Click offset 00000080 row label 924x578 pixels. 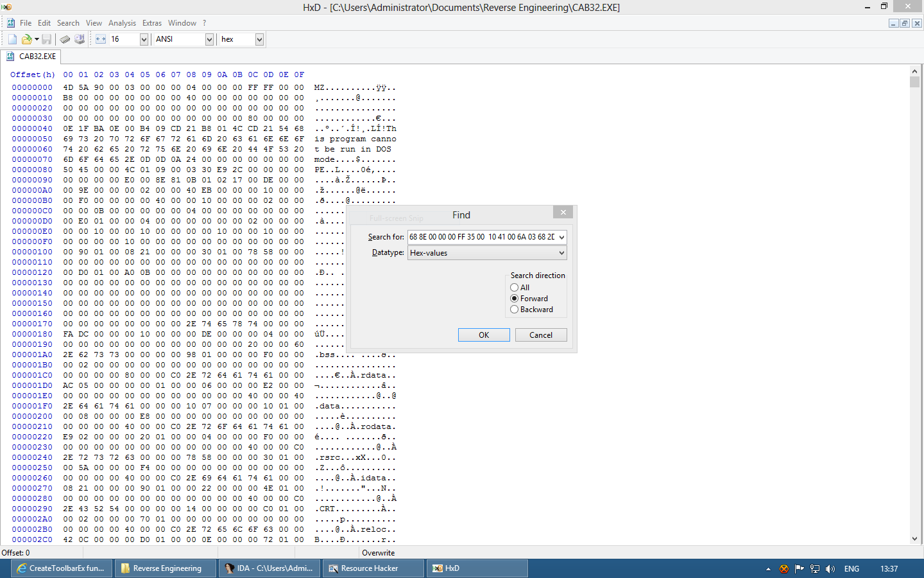click(x=32, y=170)
